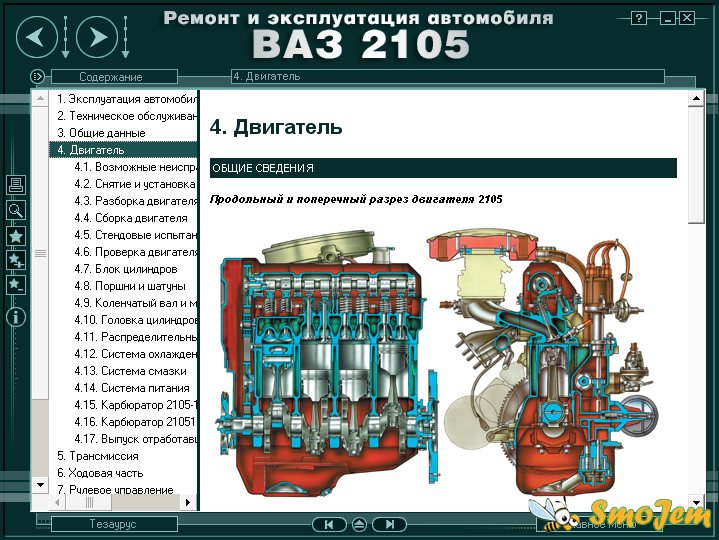This screenshot has width=719, height=540.
Task: Go forward with the right arrow button
Action: [x=97, y=37]
